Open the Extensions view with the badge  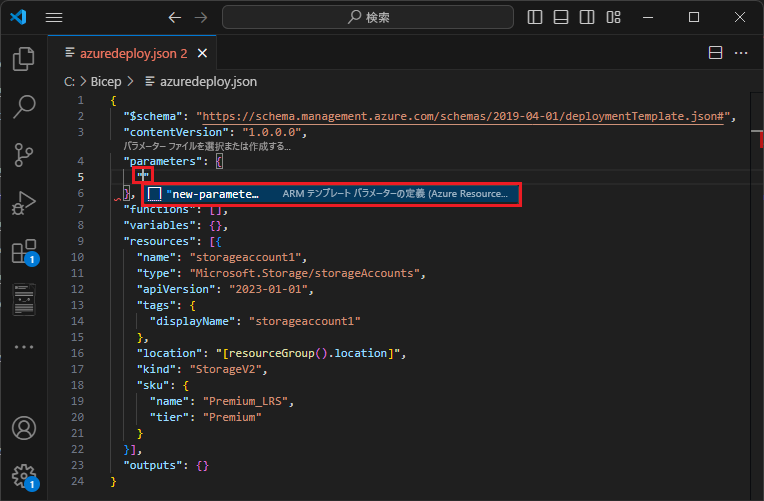24,251
